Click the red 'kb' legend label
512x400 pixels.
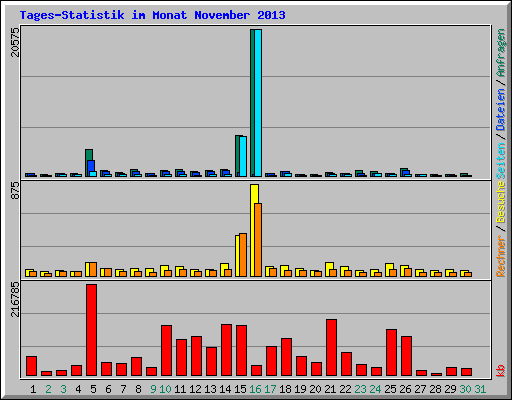click(500, 371)
